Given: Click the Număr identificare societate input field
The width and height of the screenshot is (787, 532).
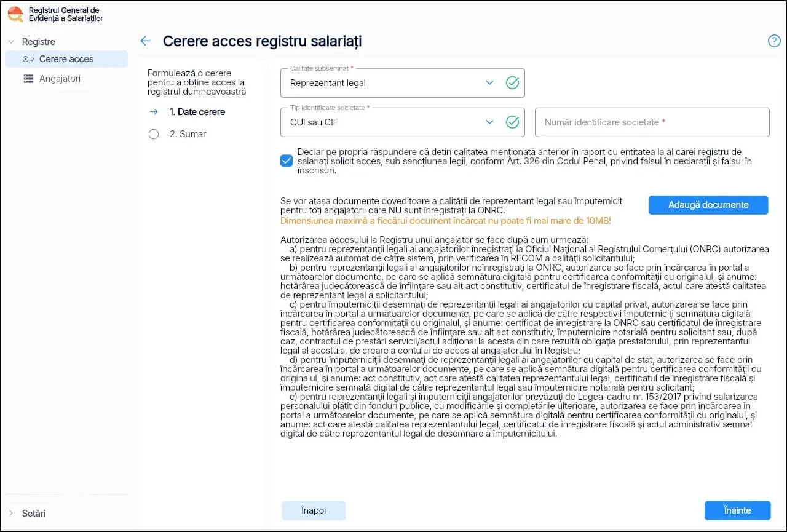Looking at the screenshot, I should pyautogui.click(x=652, y=122).
